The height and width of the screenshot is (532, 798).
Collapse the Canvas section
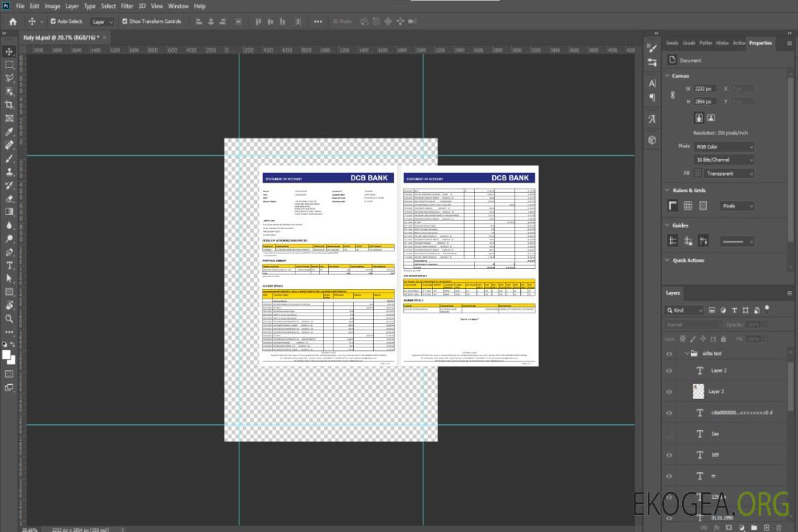pyautogui.click(x=668, y=75)
